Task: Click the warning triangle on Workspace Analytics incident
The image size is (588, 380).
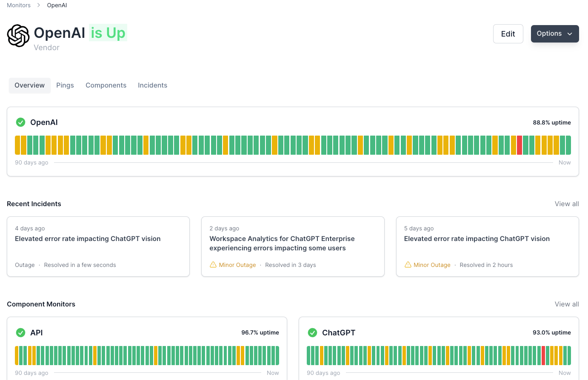Action: point(213,265)
